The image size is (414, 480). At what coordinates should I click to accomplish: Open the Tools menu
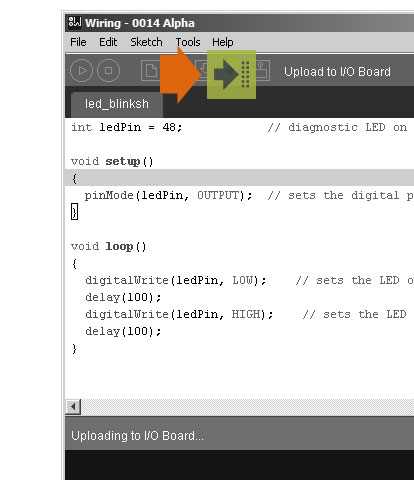point(188,42)
